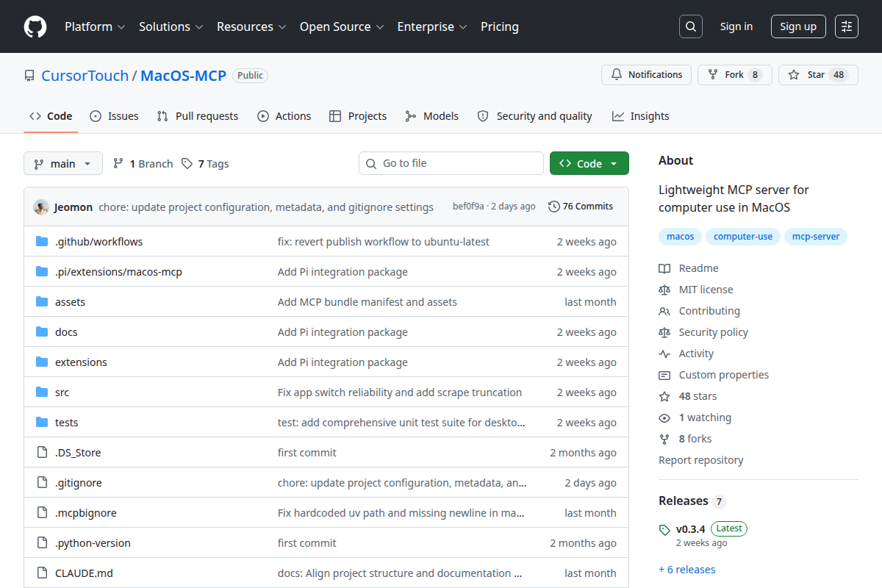Click the CLAUDE.md file icon
This screenshot has height=588, width=882.
[x=42, y=573]
